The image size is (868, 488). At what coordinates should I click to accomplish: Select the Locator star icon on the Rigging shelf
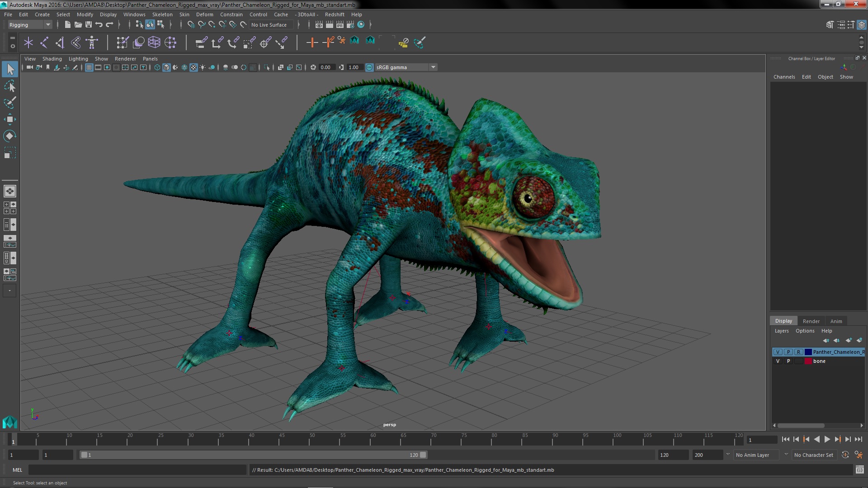pos(28,42)
